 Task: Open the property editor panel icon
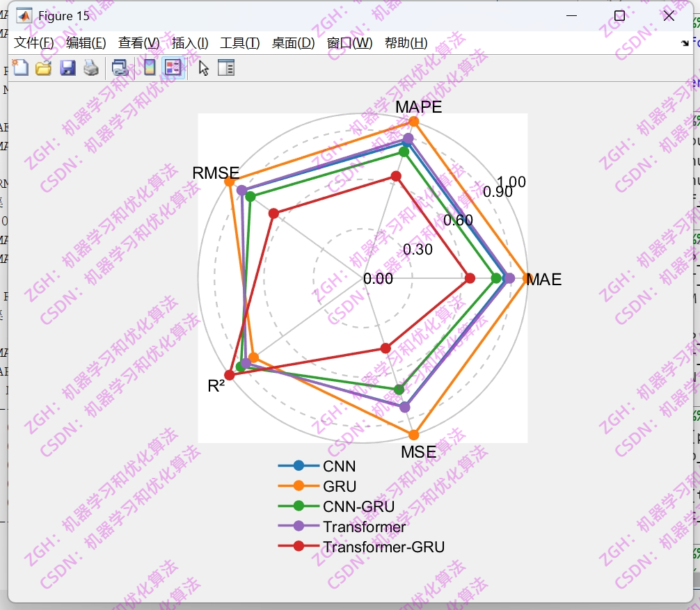(x=226, y=68)
